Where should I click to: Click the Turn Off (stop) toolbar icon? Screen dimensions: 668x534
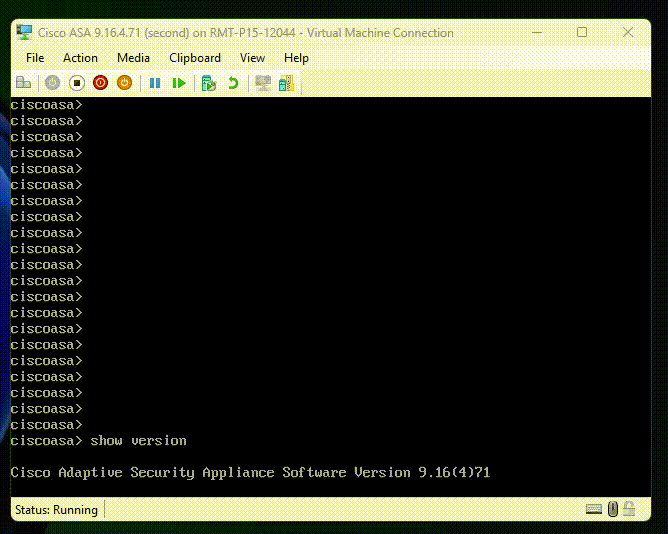[77, 83]
